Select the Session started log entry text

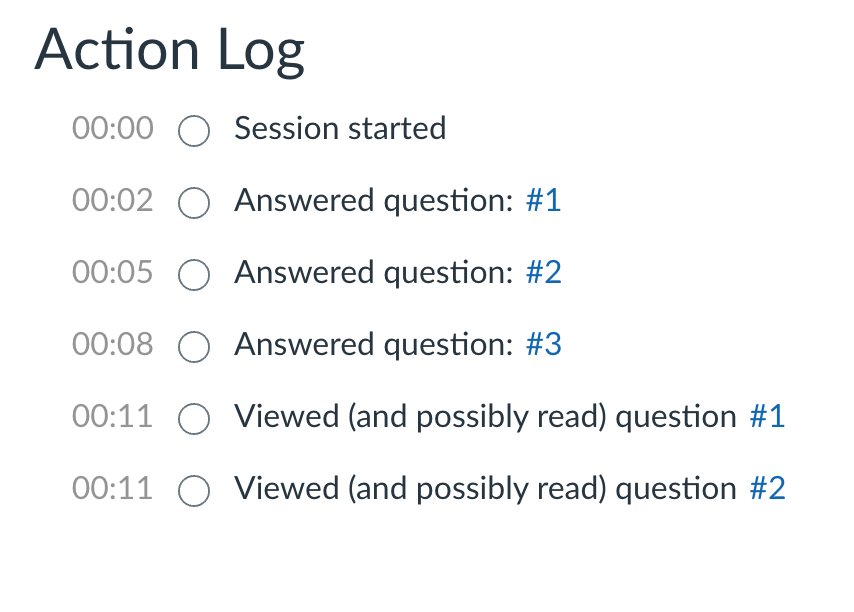pos(340,128)
